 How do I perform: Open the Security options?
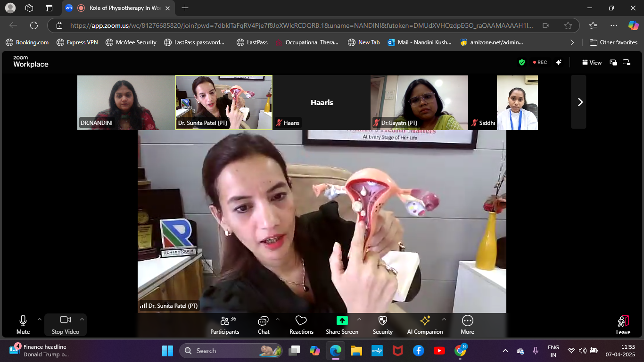382,325
